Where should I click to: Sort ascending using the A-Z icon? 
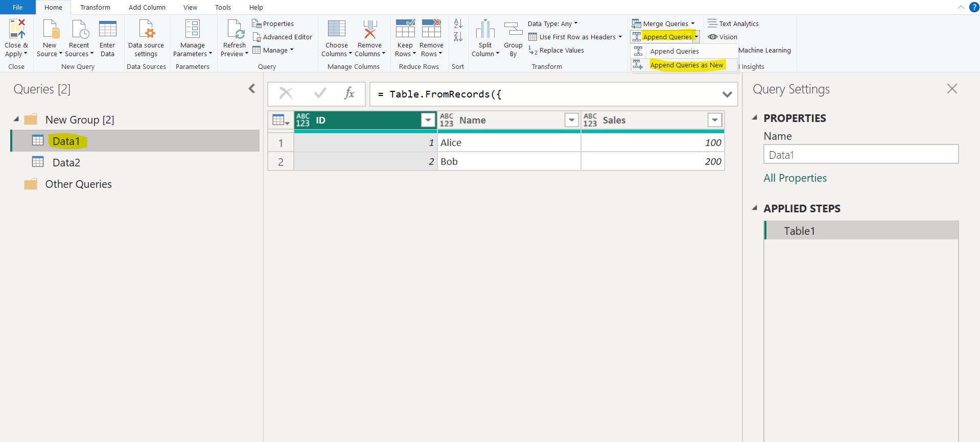point(458,23)
